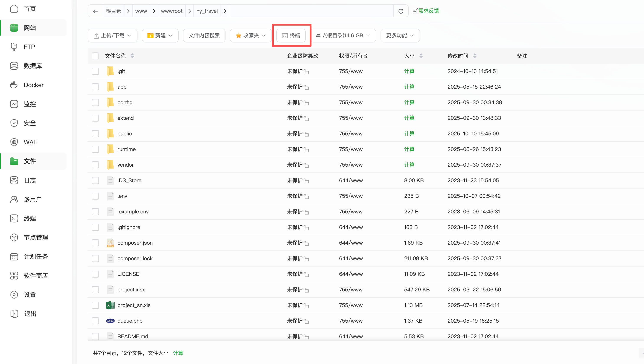Select the checkbox for public folder
Viewport: 644px width, 364px height.
95,133
